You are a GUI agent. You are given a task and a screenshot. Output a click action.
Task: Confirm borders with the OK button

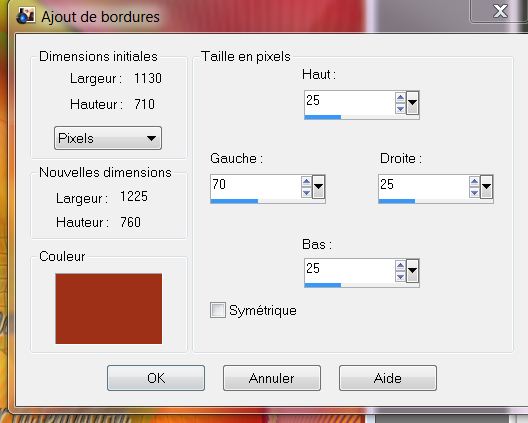pos(156,378)
